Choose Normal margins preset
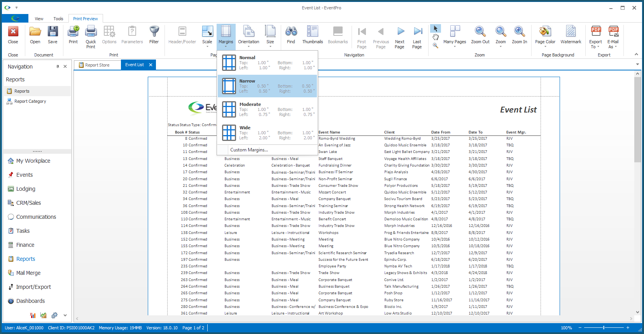This screenshot has height=334, width=644. coord(268,63)
